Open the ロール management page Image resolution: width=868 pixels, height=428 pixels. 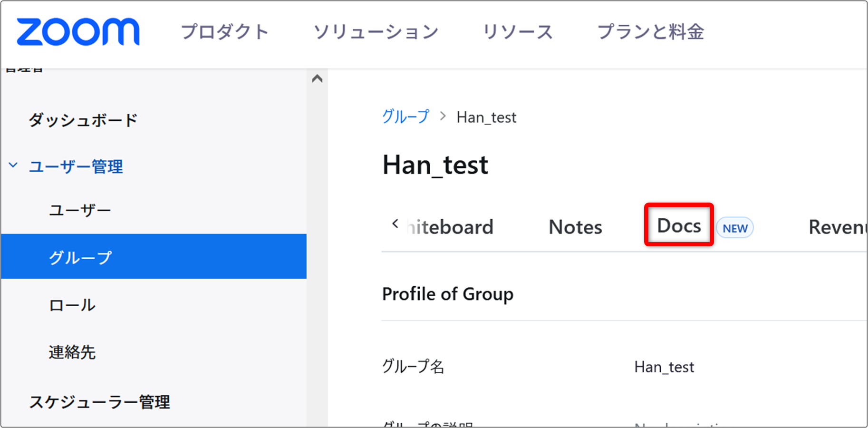pyautogui.click(x=71, y=305)
